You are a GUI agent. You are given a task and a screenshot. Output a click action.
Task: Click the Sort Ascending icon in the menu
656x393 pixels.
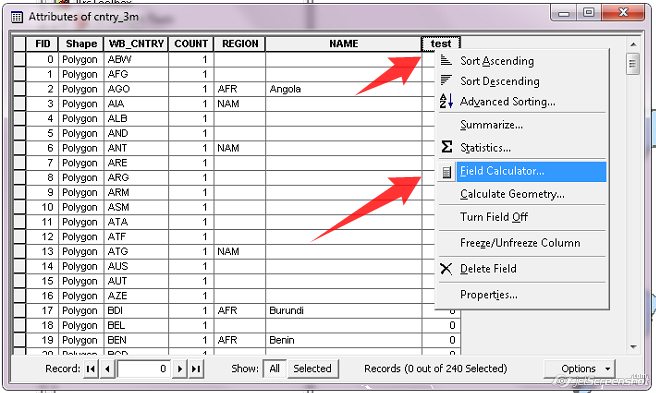[x=446, y=61]
